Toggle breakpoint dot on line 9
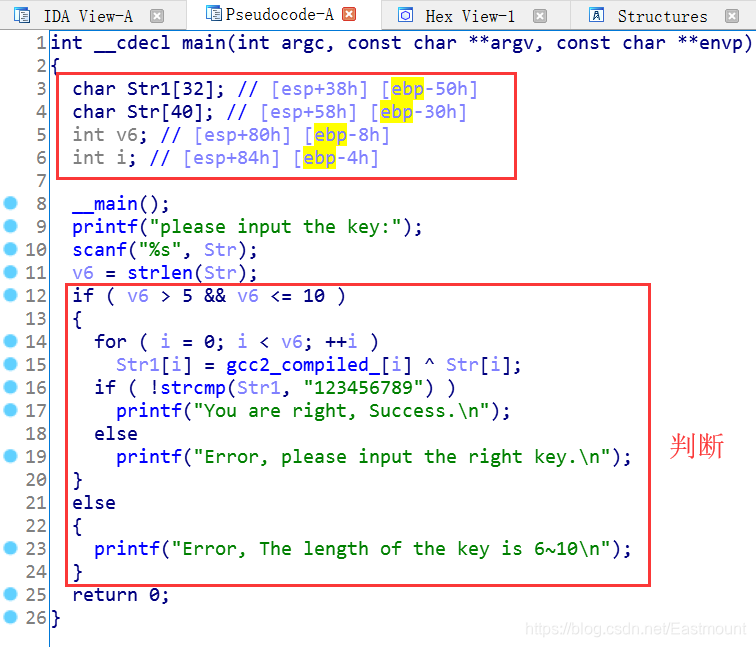The width and height of the screenshot is (756, 647). 11,226
